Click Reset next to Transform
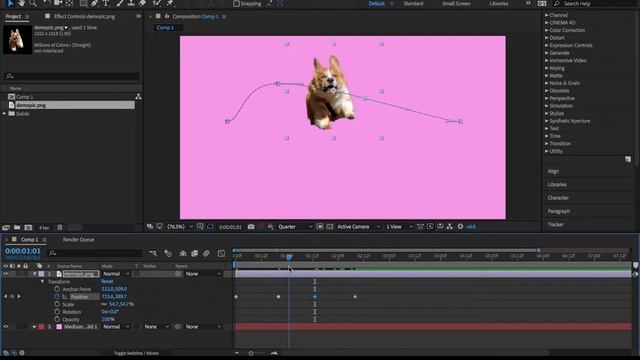 point(107,281)
